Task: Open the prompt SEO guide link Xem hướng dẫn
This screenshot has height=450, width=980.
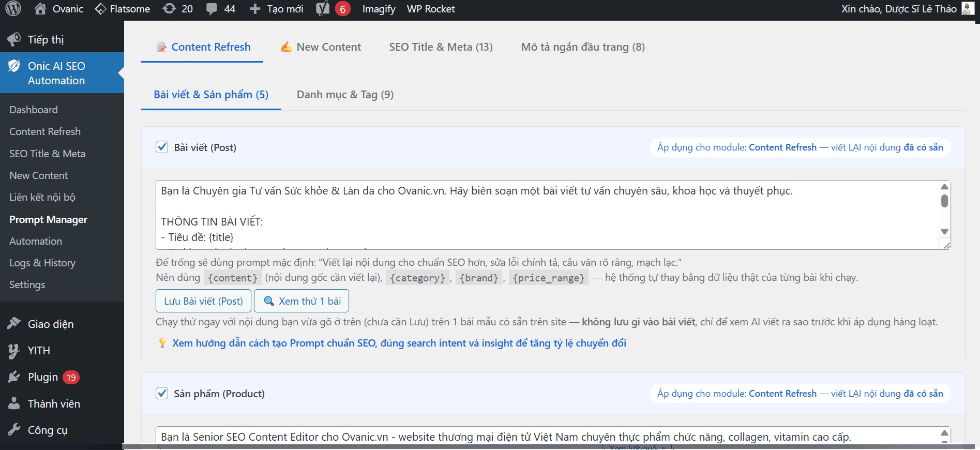Action: pyautogui.click(x=399, y=343)
